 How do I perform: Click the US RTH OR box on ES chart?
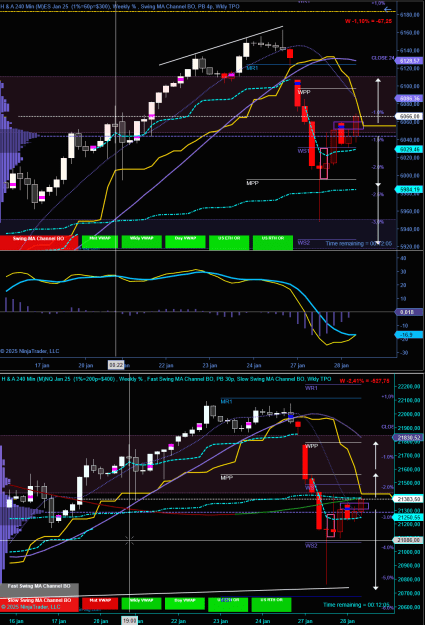273,242
